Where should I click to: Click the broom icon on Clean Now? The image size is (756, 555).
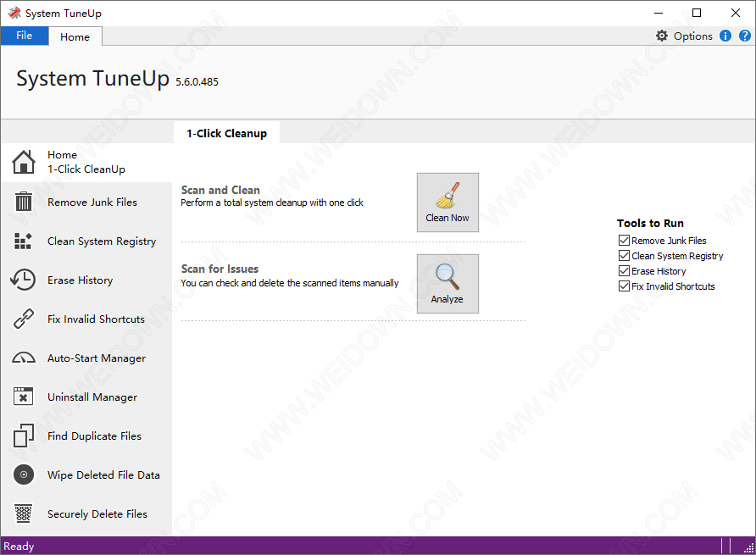tap(447, 195)
